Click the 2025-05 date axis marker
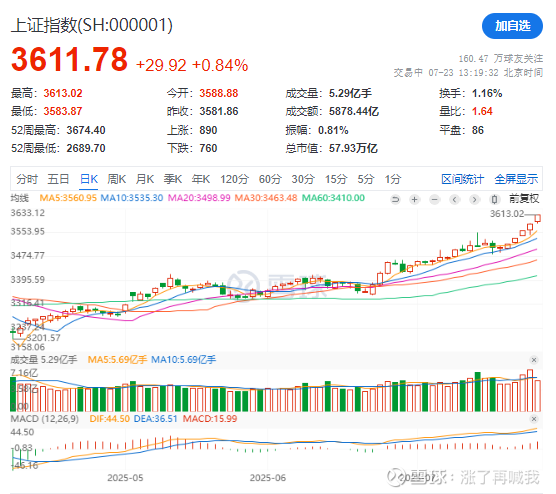The height and width of the screenshot is (494, 556). coord(125,478)
